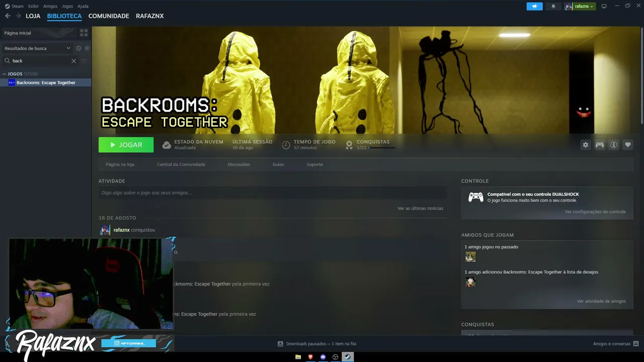Open rafaznx's profile name in the activity feed

[x=121, y=230]
